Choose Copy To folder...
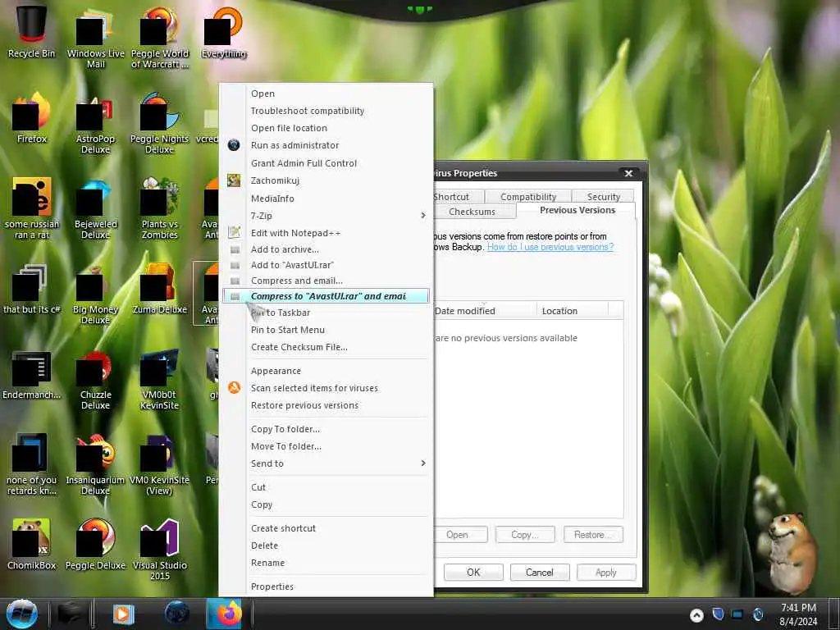This screenshot has width=840, height=630. pos(326,428)
